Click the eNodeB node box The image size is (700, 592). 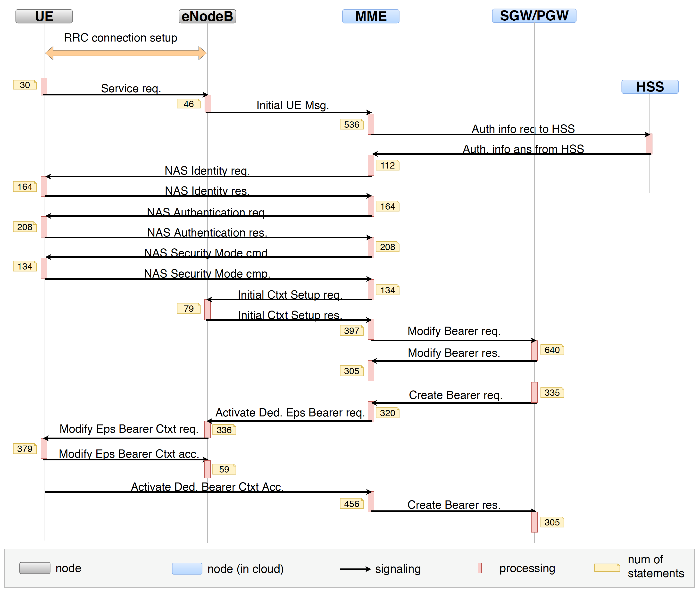coord(207,17)
